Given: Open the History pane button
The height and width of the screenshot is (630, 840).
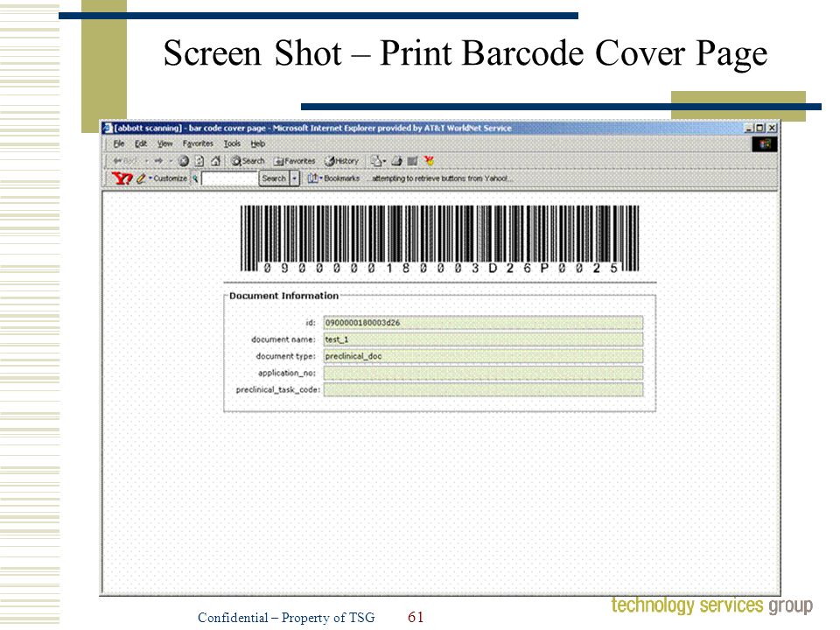Looking at the screenshot, I should (341, 161).
